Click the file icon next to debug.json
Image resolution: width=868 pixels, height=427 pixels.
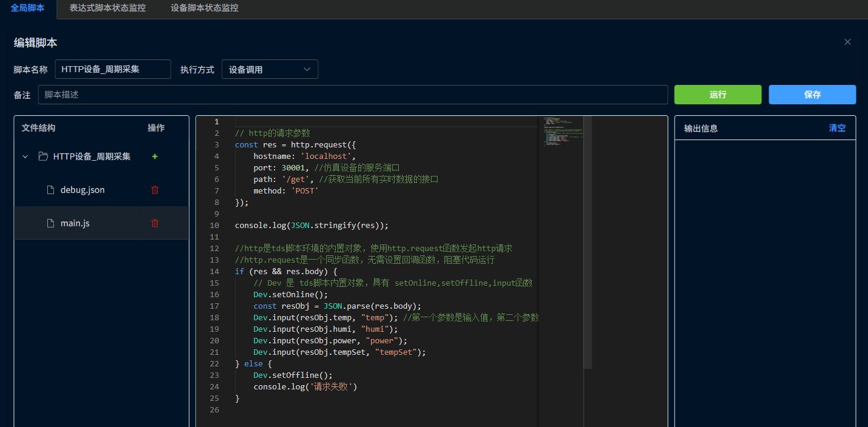[51, 190]
